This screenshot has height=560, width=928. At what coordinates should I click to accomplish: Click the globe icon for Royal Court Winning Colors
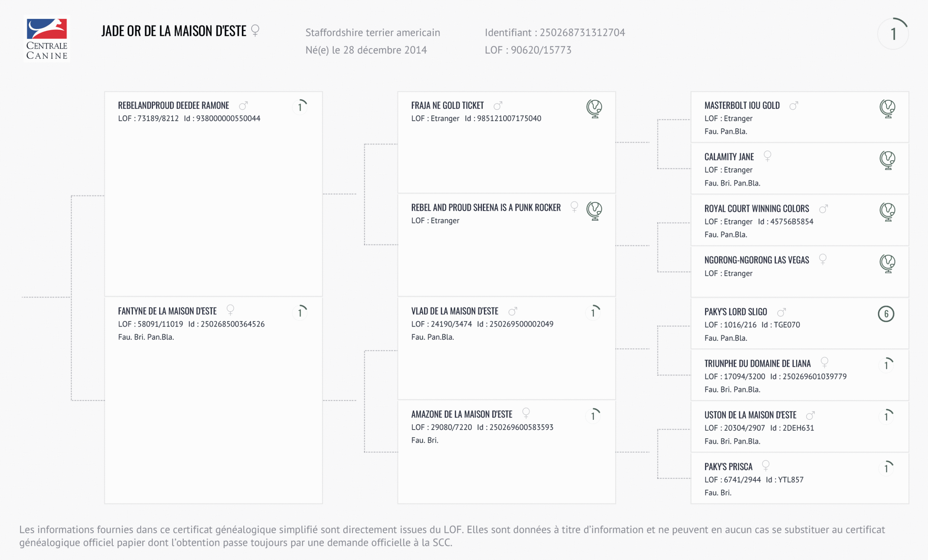pyautogui.click(x=887, y=212)
